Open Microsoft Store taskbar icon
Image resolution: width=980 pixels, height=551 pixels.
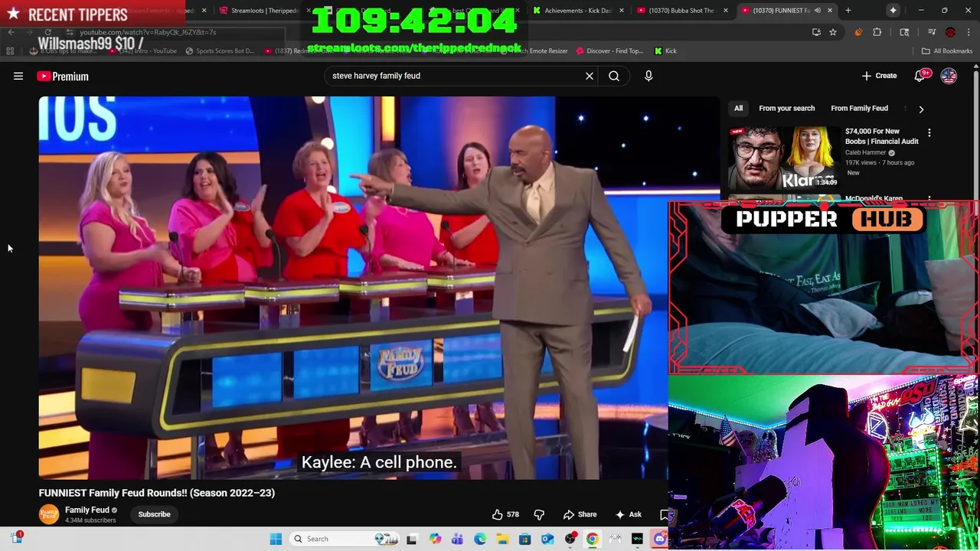click(524, 539)
